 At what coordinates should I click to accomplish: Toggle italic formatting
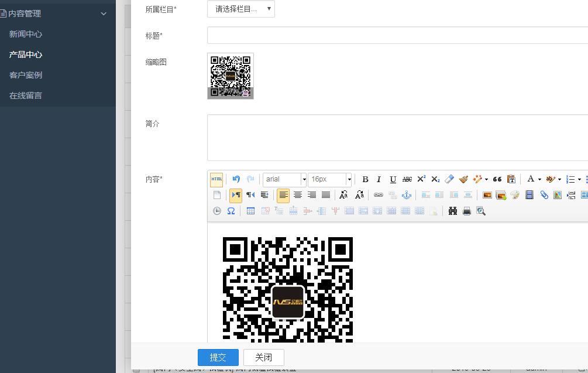(379, 179)
